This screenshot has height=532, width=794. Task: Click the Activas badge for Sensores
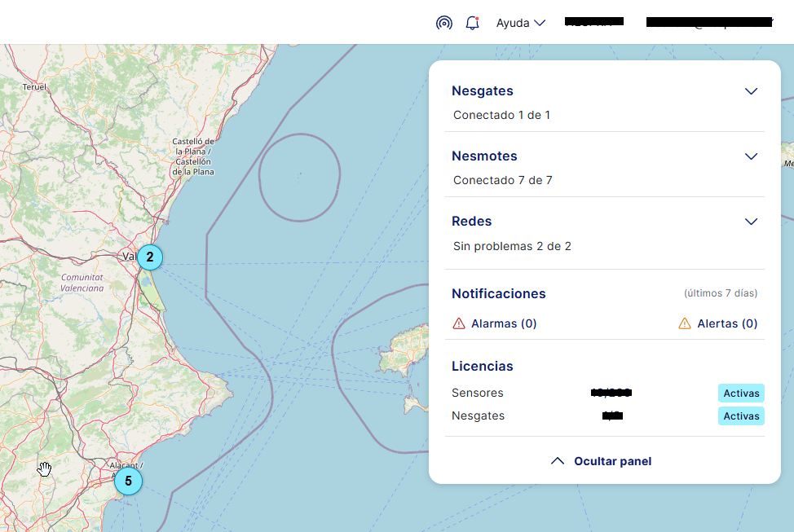[741, 394]
